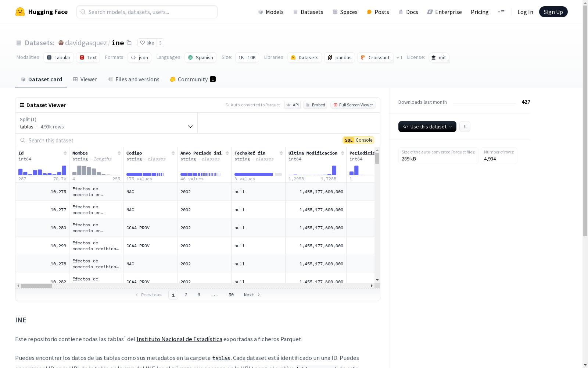
Task: Sort by the FechaRef_fin column arrows
Action: click(281, 153)
